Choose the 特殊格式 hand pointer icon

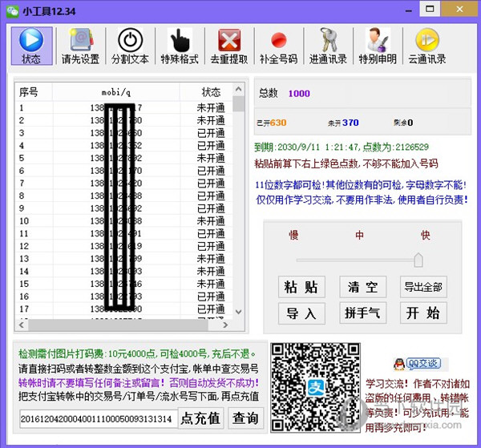click(x=180, y=40)
